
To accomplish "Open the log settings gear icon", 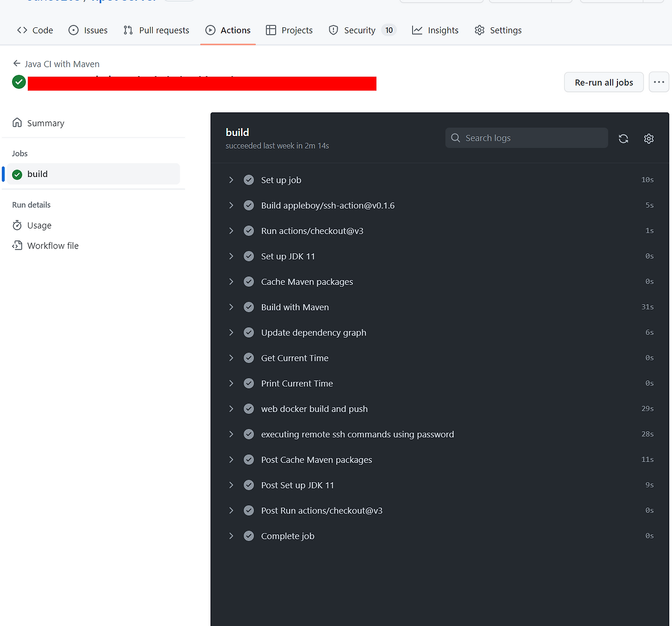I will pos(648,138).
